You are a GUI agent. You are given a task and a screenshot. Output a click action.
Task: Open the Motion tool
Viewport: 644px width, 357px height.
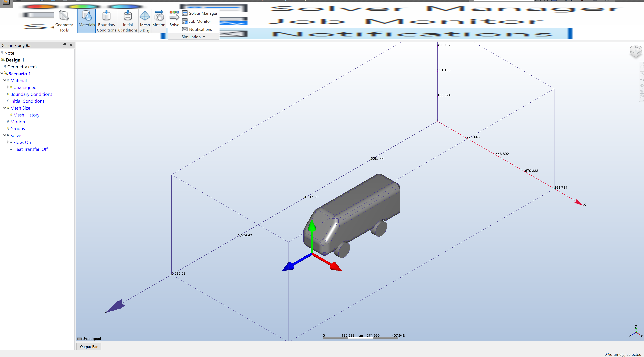pos(159,21)
